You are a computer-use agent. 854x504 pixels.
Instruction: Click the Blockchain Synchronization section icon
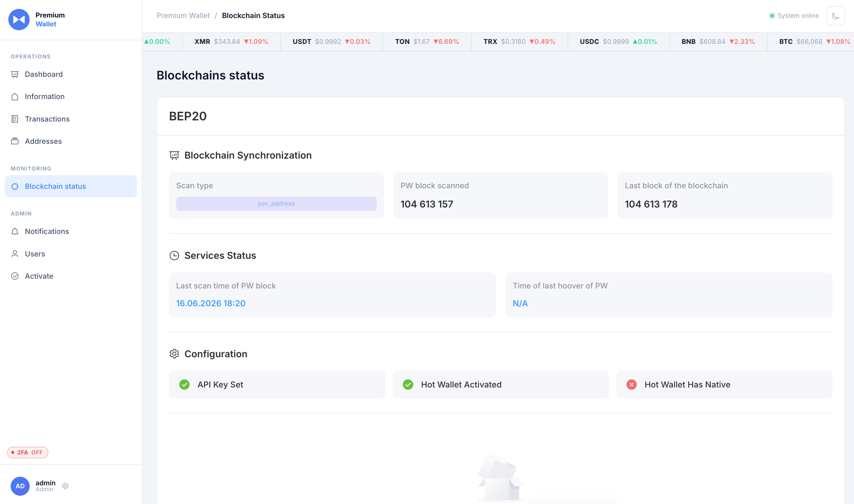[x=174, y=156]
